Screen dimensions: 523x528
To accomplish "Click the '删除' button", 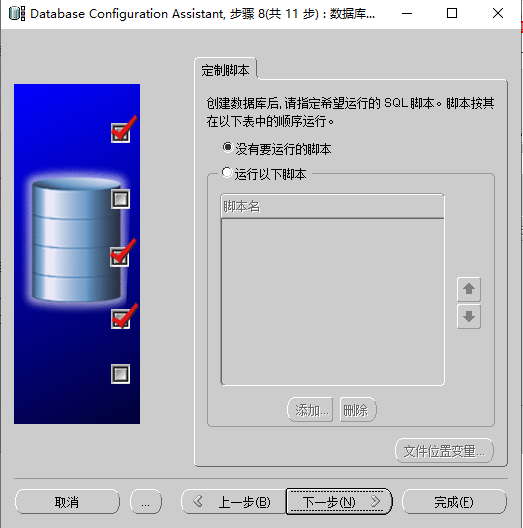I will (358, 410).
